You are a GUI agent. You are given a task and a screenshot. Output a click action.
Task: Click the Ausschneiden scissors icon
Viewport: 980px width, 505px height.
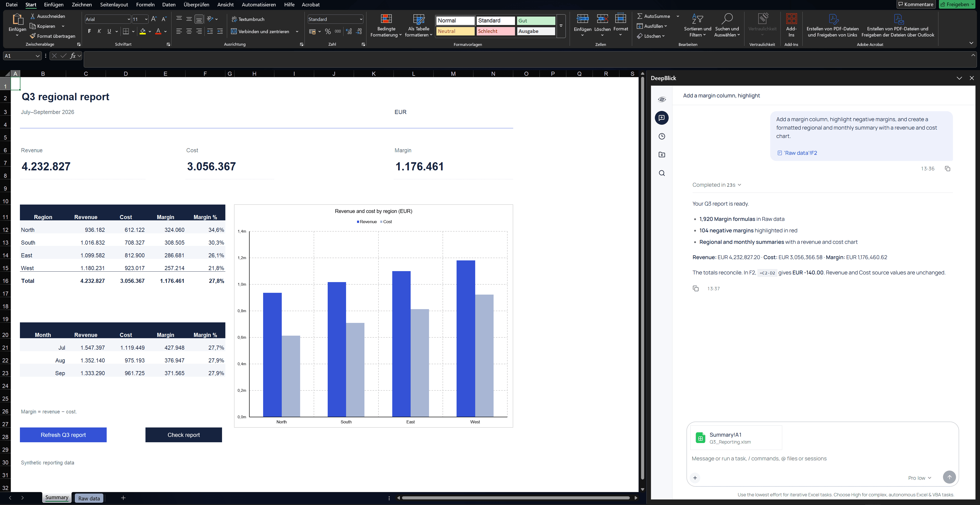(33, 16)
